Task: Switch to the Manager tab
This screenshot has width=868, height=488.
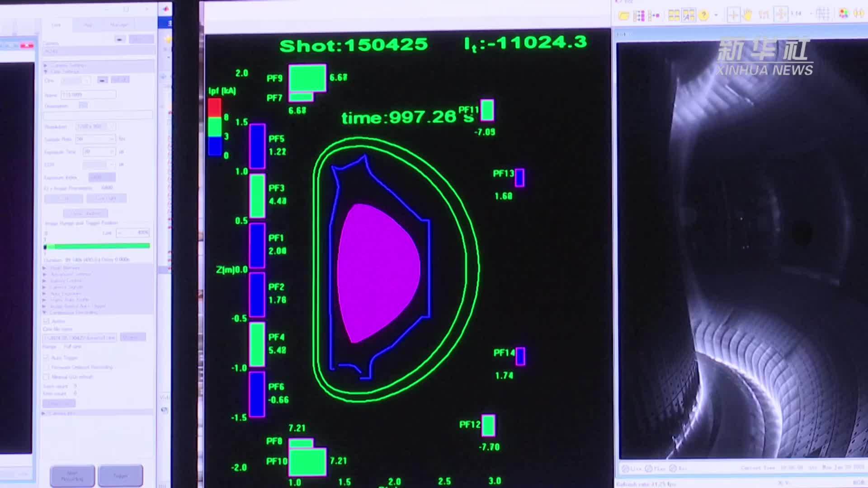Action: coord(119,25)
